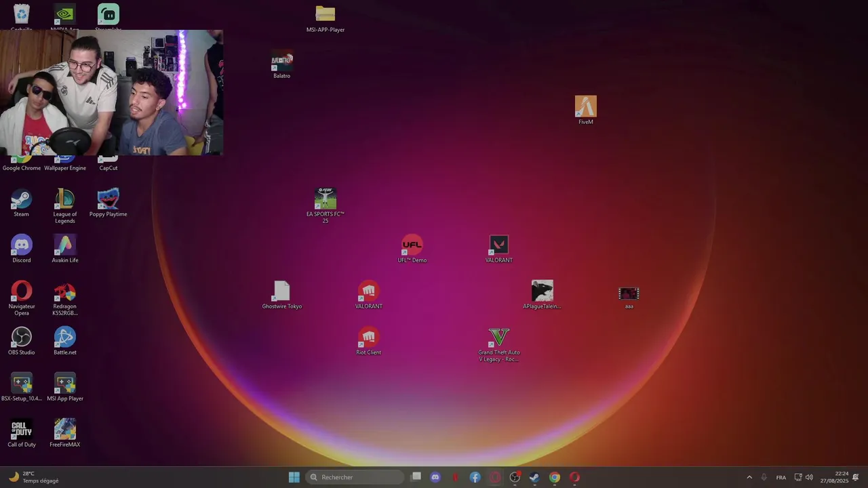Select the Redragon K552RGB shortcut

point(65,298)
